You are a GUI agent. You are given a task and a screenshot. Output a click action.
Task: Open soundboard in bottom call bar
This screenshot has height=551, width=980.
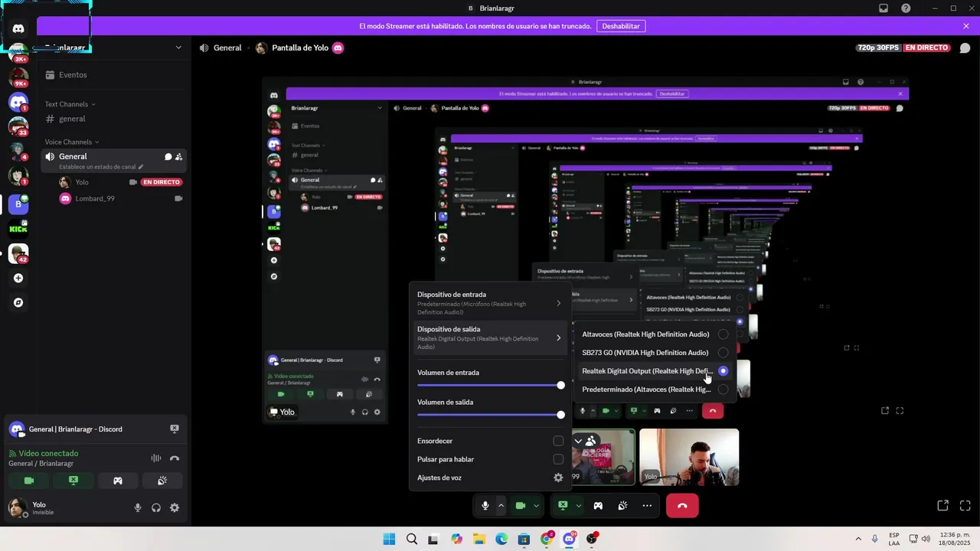[623, 506]
